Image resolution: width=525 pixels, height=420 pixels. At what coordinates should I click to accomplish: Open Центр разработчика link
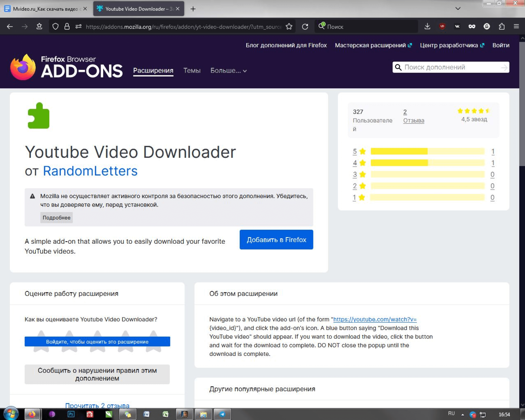tap(452, 45)
